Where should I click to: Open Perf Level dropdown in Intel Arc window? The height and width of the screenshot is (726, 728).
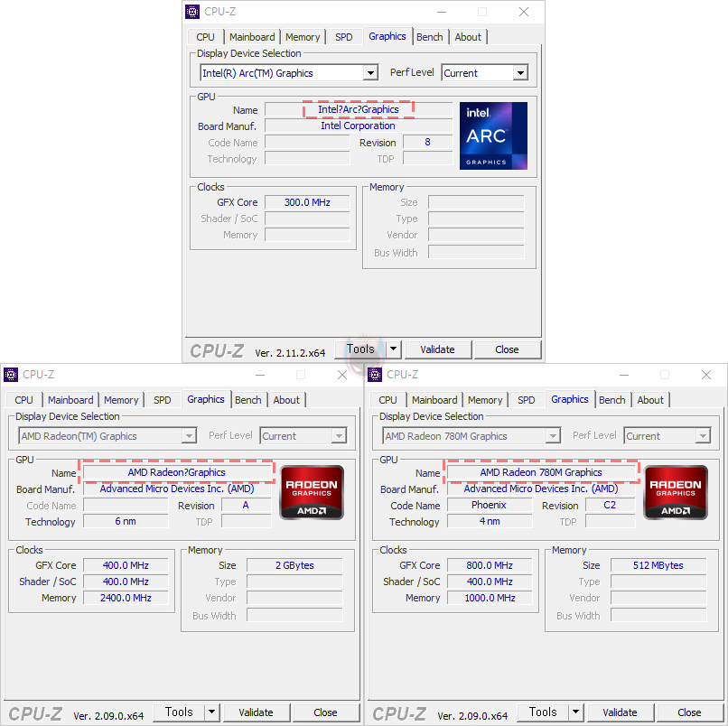[x=520, y=73]
